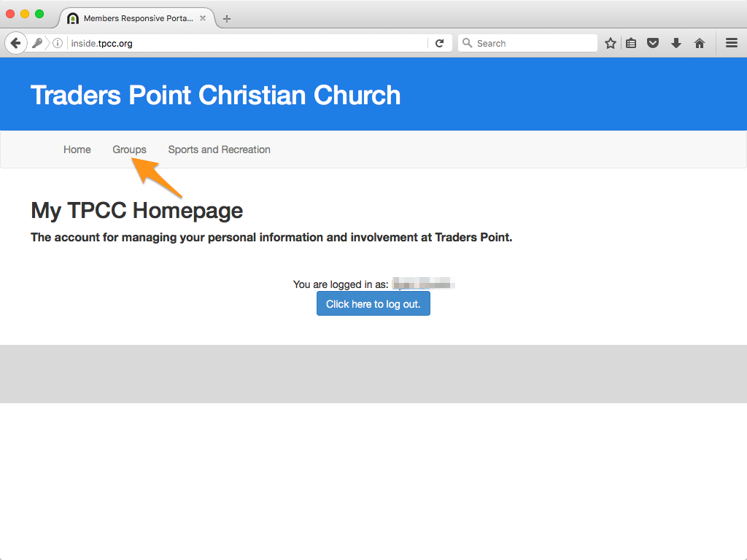
Task: Click the Traders Point Christian Church header title
Action: 215,96
